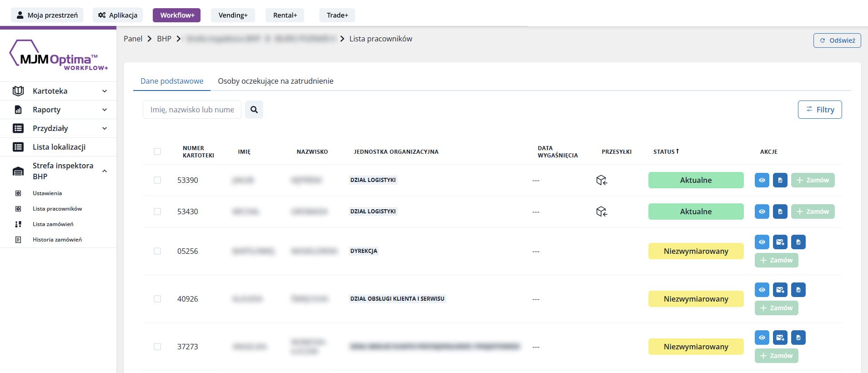868x373 pixels.
Task: Click envelope icon for employee 40926
Action: 780,290
